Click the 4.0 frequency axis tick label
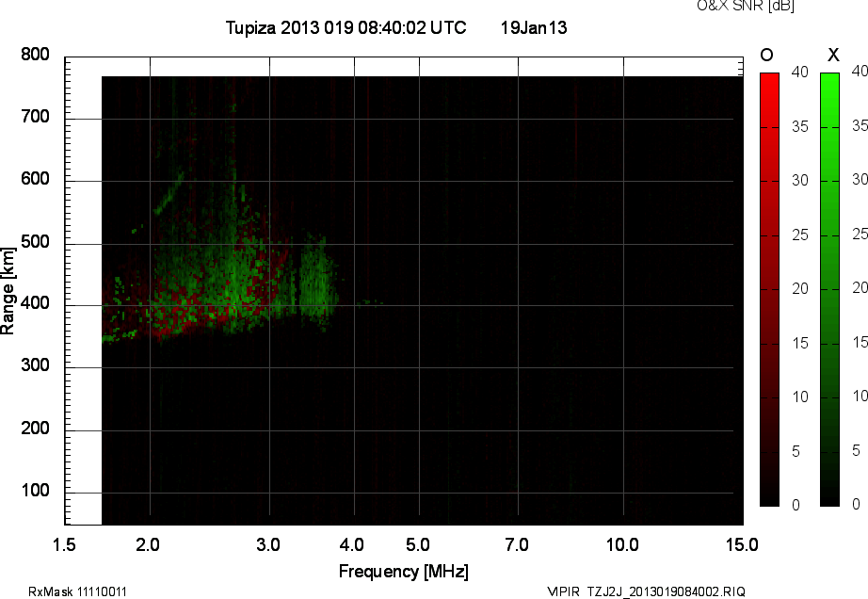The image size is (868, 599). tap(352, 544)
